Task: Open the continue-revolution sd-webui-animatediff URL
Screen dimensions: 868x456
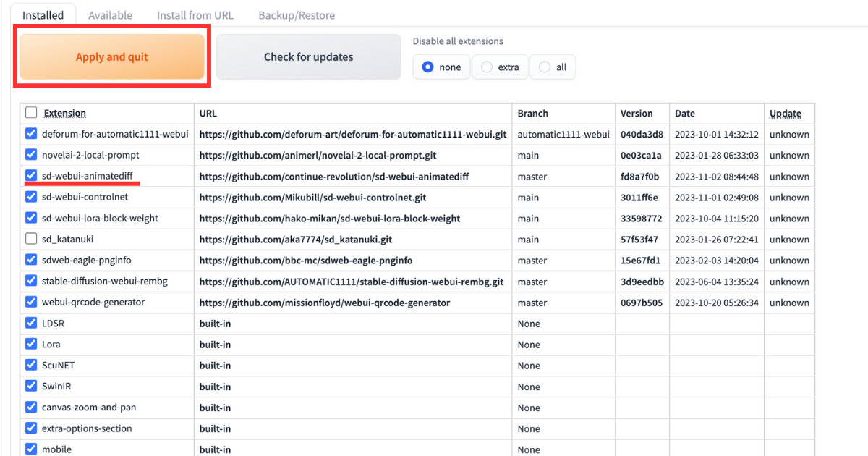Action: tap(333, 177)
